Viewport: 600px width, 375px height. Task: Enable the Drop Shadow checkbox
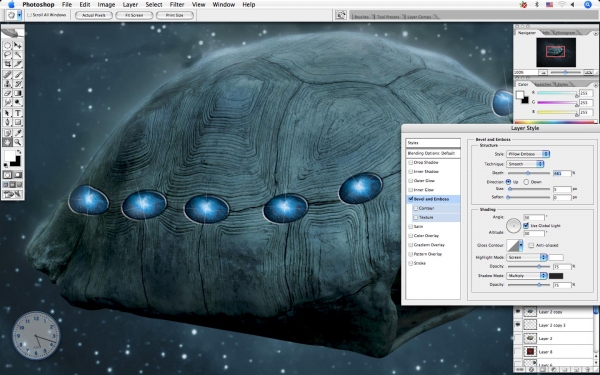coord(411,162)
